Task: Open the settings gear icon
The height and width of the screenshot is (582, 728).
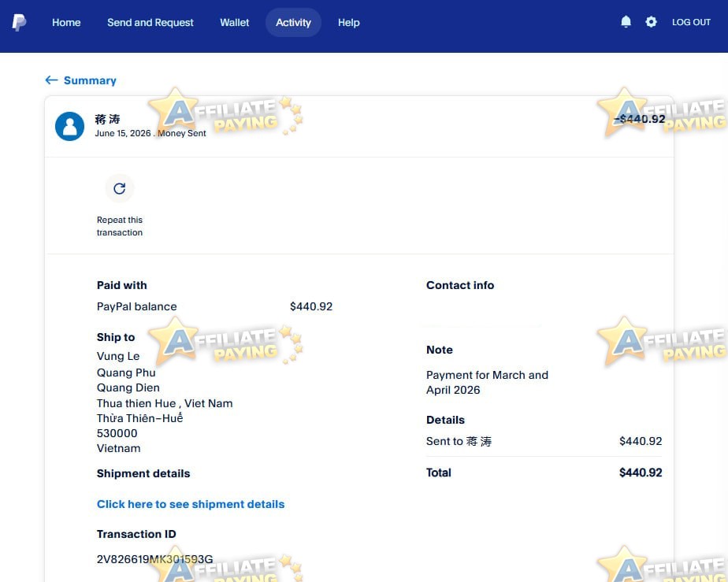Action: (x=651, y=22)
